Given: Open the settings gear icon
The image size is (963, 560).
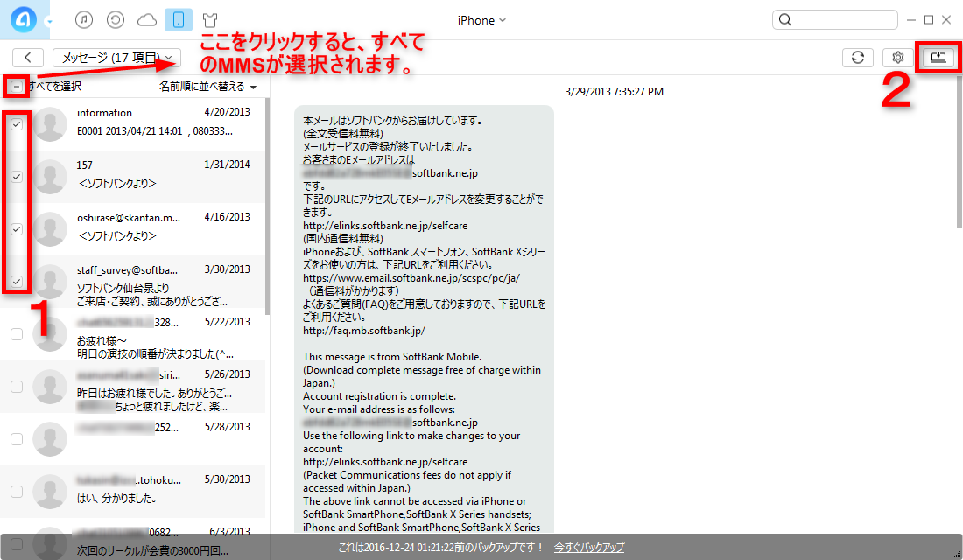Looking at the screenshot, I should pyautogui.click(x=898, y=57).
